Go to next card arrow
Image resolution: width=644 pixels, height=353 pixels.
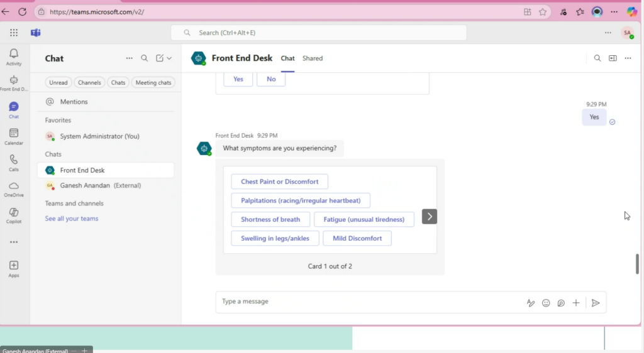(x=429, y=217)
